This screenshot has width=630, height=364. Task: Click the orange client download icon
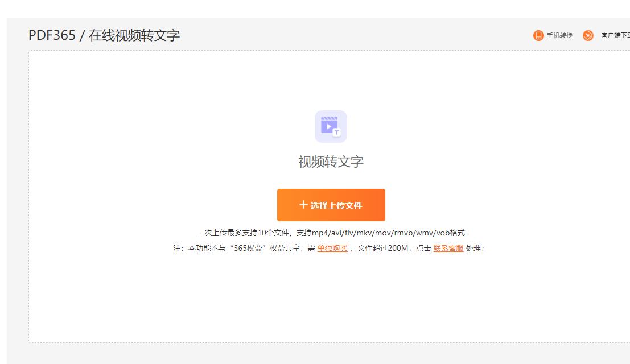(x=588, y=35)
